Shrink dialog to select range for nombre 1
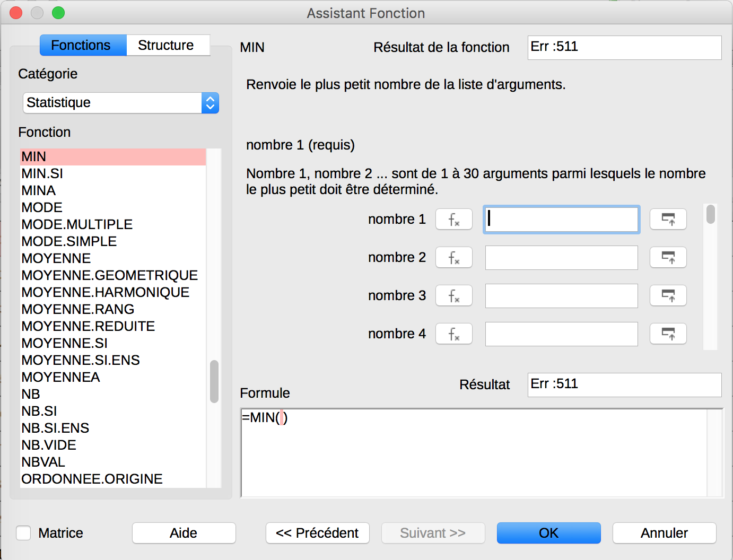 point(668,219)
